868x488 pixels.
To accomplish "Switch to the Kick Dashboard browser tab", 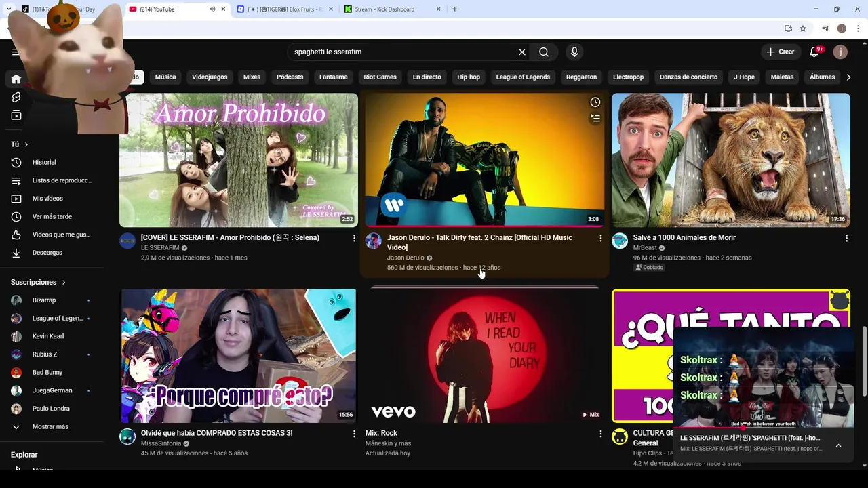I will click(x=393, y=9).
